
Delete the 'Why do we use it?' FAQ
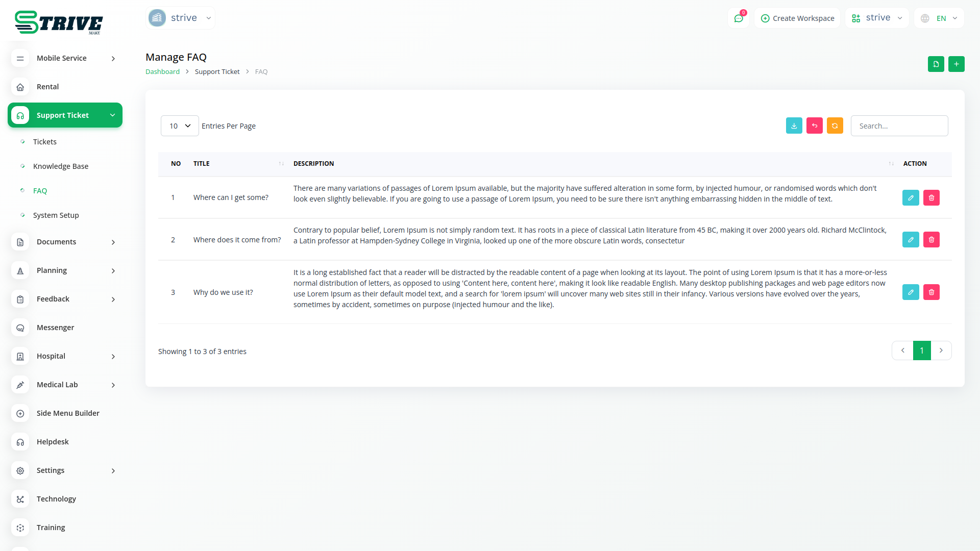point(931,292)
